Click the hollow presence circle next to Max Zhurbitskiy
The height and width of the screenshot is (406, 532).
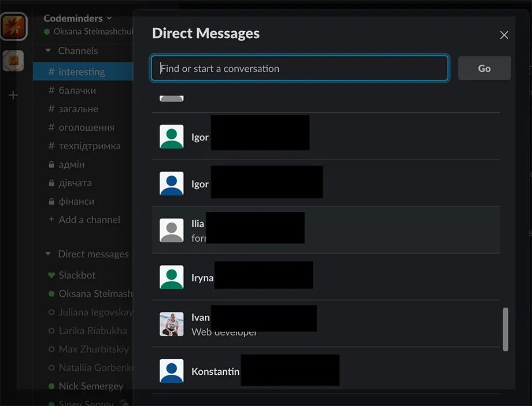point(51,349)
